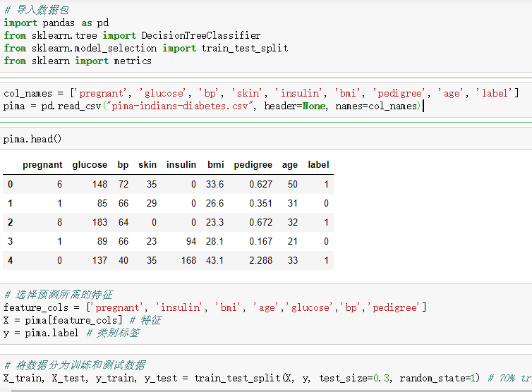
Task: Click insulin value 168 in row 4
Action: (188, 260)
